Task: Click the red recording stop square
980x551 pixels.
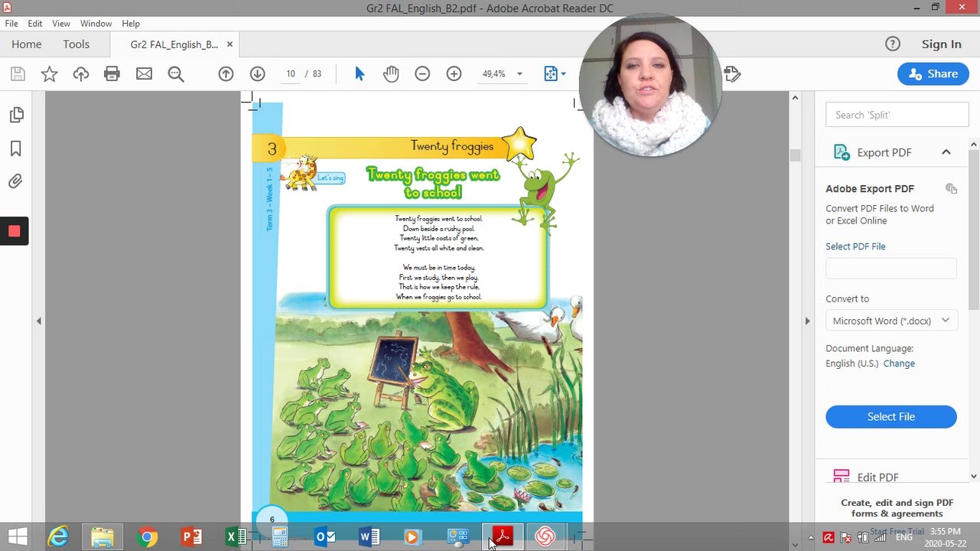Action: tap(14, 231)
